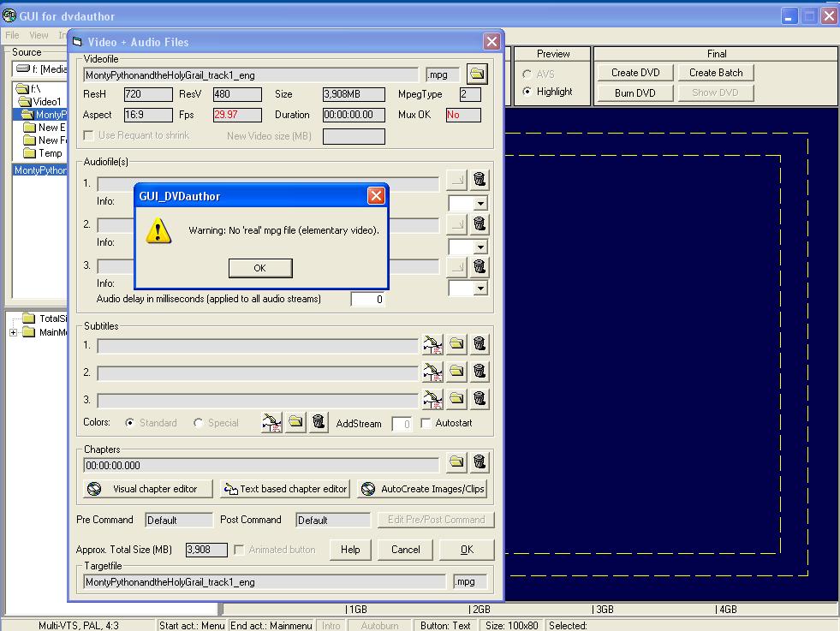Open the File menu
The width and height of the screenshot is (840, 631).
click(12, 35)
